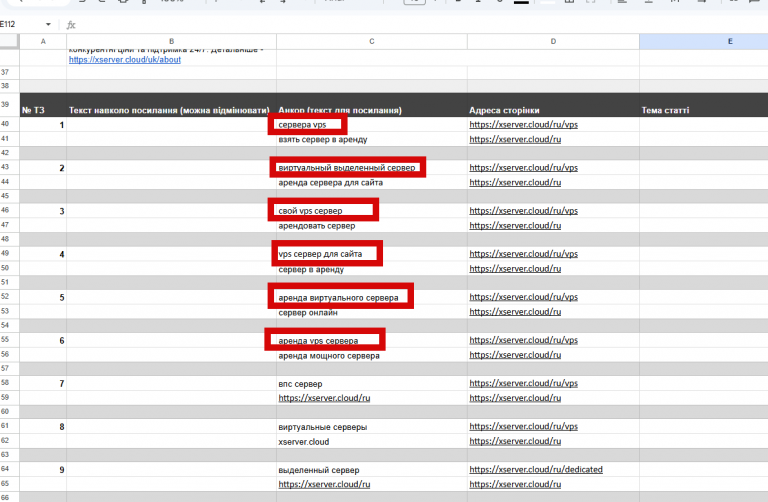
Task: Select the cell 'выделенный сервер'
Action: point(372,470)
